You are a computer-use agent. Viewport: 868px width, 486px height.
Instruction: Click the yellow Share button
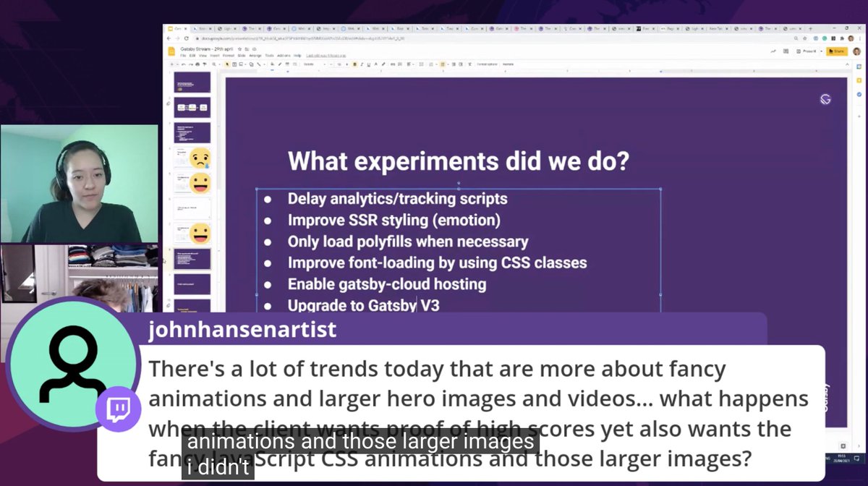click(837, 51)
